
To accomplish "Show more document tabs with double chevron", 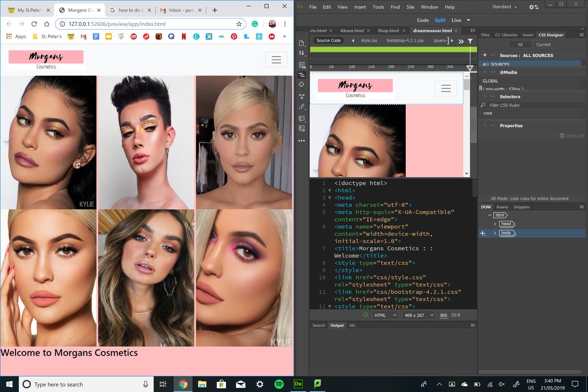I will click(x=472, y=30).
